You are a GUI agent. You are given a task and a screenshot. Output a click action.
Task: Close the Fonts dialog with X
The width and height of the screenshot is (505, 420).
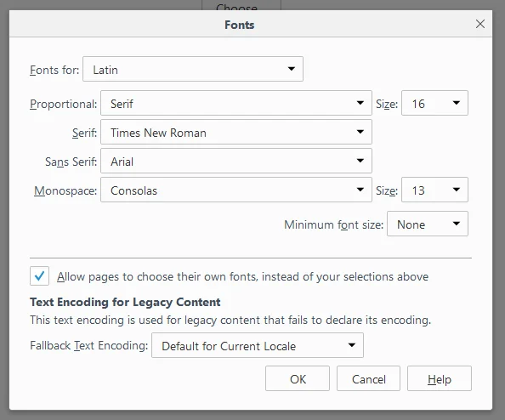click(x=479, y=24)
